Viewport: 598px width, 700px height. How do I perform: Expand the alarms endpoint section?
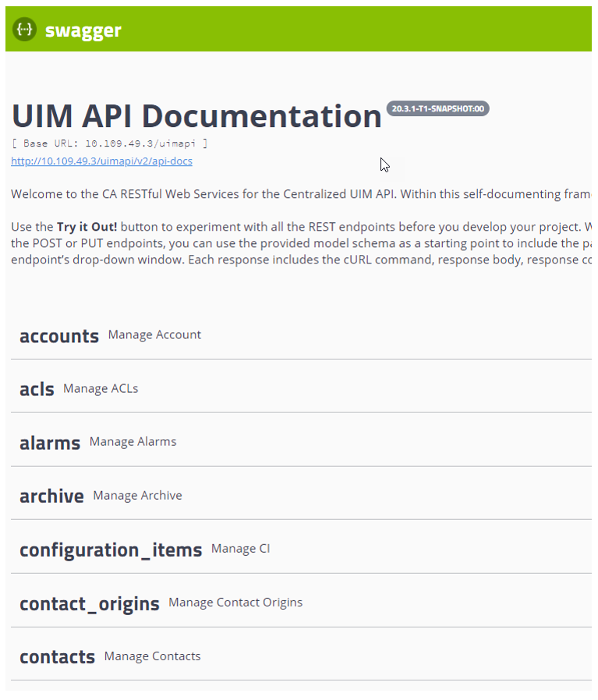pyautogui.click(x=50, y=443)
